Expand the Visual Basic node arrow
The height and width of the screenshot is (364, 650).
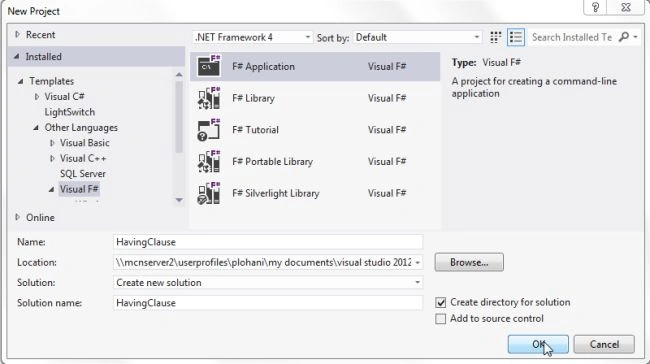coord(52,143)
